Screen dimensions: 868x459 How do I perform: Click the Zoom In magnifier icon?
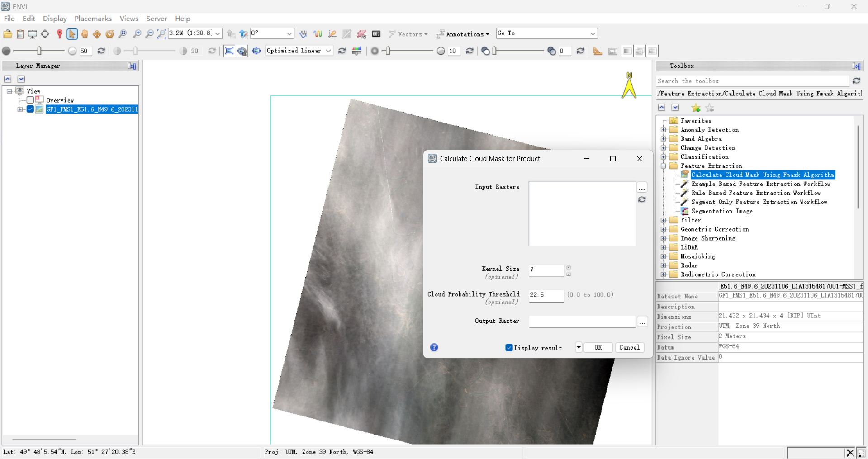click(x=137, y=34)
